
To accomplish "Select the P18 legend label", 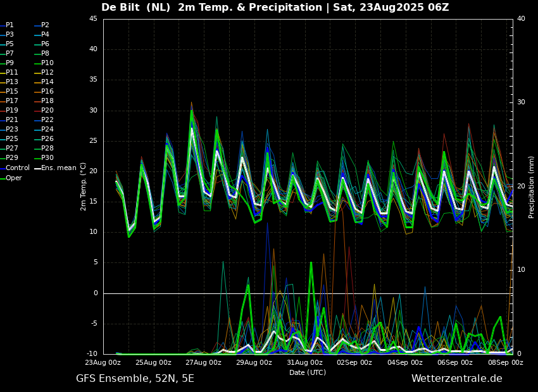I will click(47, 101).
